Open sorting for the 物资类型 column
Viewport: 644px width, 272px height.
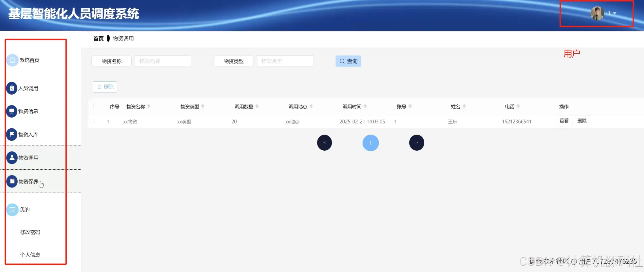[x=203, y=106]
